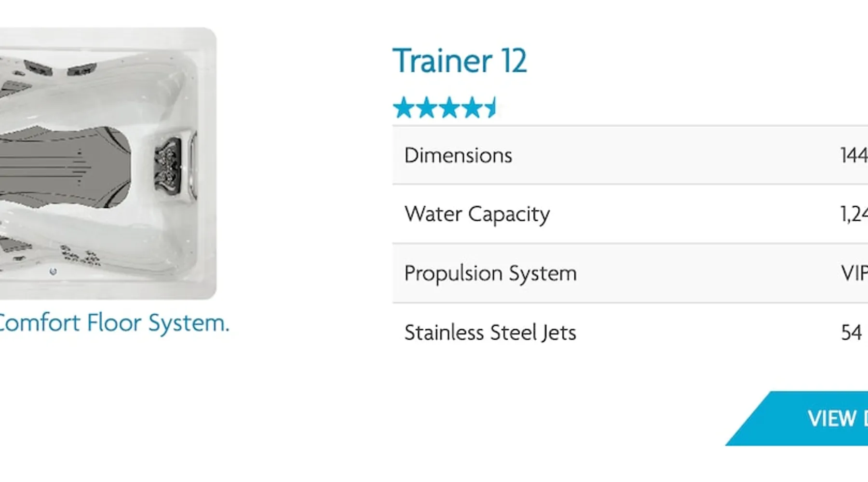868x482 pixels.
Task: Click the small logo emblem on spa shell
Action: 53,271
